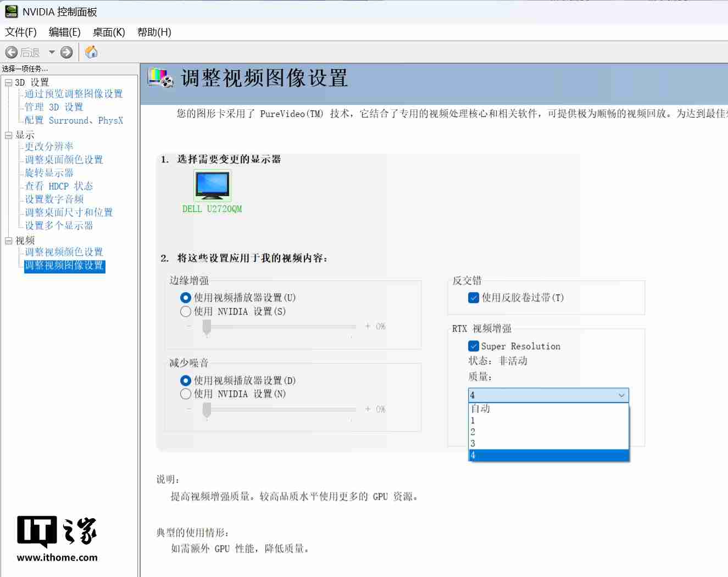Click the Forward navigation arrow
This screenshot has height=577, width=728.
(65, 52)
